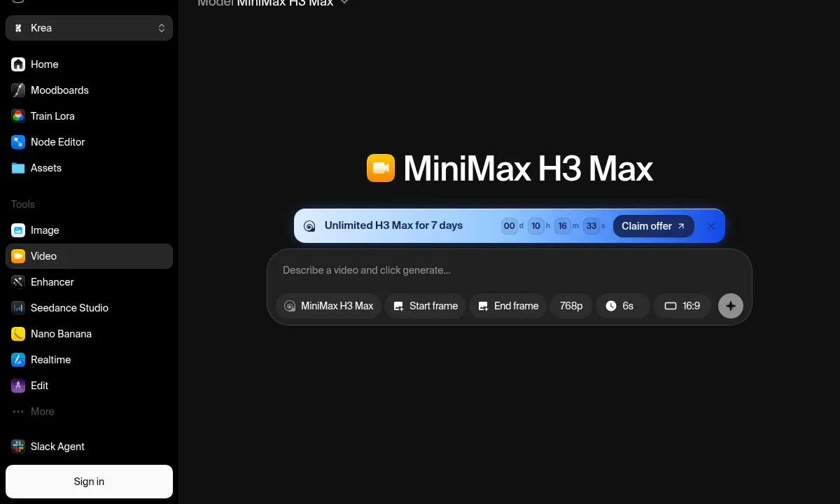The height and width of the screenshot is (504, 840).
Task: Click the Nano Banana icon
Action: click(x=18, y=334)
